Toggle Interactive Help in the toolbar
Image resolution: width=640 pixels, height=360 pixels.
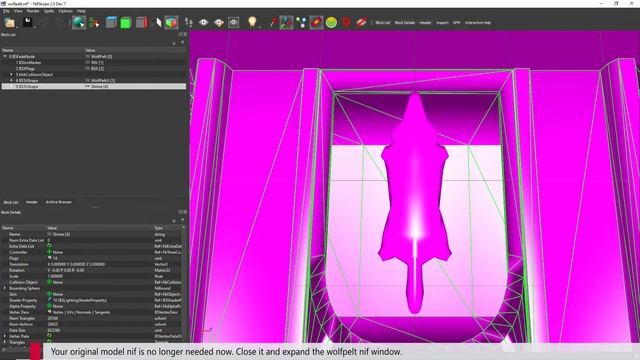pos(478,23)
